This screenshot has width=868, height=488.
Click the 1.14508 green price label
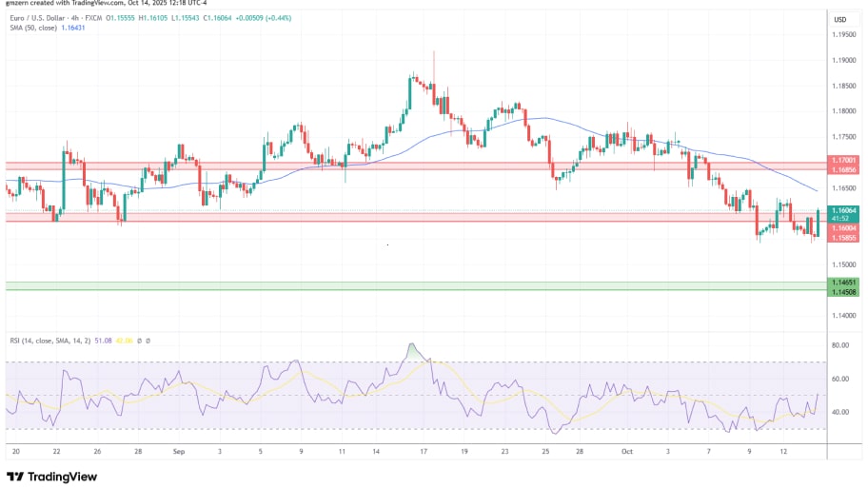coord(842,291)
